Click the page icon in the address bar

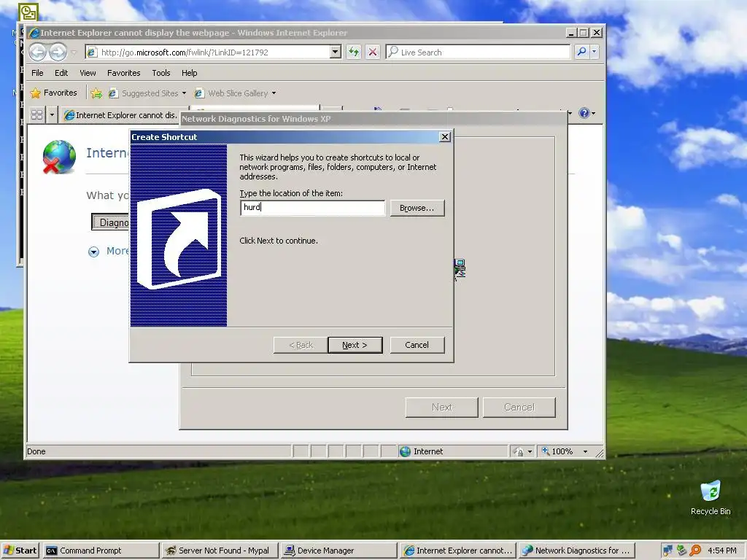(x=93, y=52)
